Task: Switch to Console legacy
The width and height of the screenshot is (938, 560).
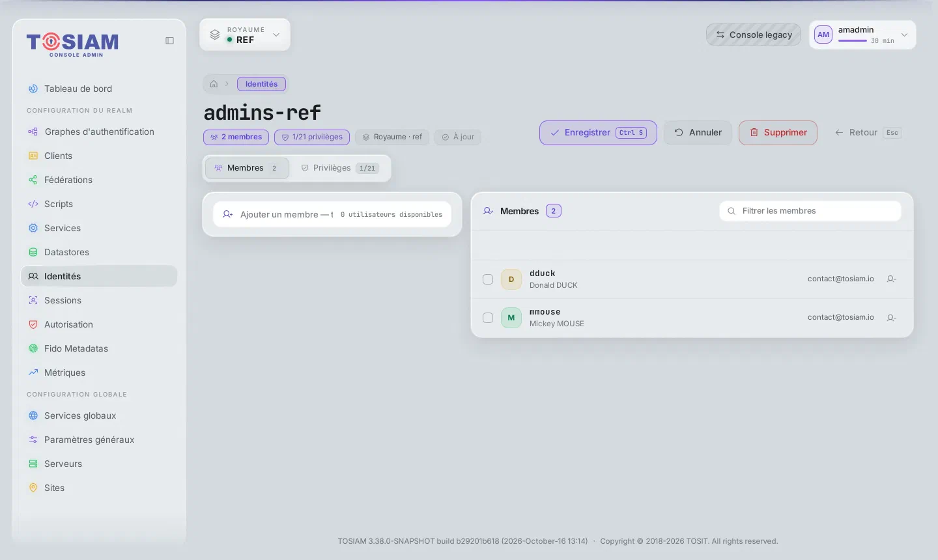Action: pos(754,35)
